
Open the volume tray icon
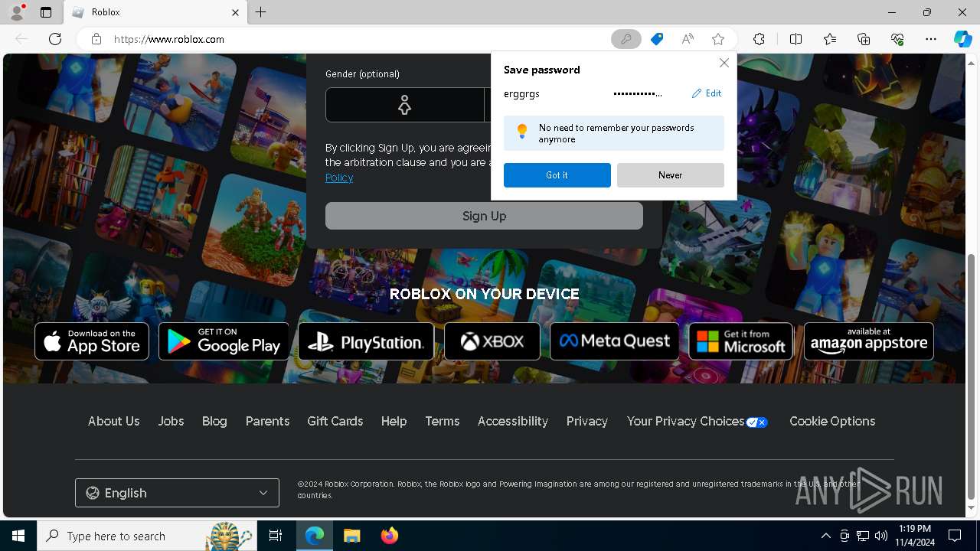pyautogui.click(x=881, y=536)
